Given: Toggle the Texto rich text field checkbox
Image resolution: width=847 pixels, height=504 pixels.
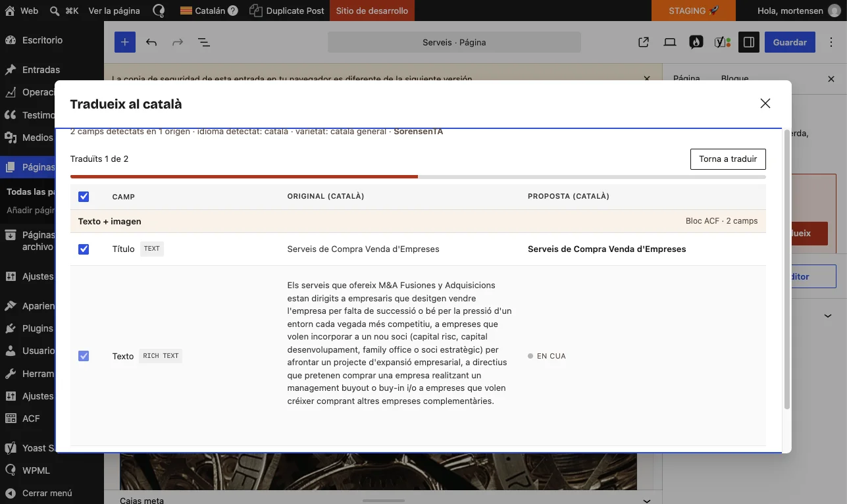Looking at the screenshot, I should 84,356.
